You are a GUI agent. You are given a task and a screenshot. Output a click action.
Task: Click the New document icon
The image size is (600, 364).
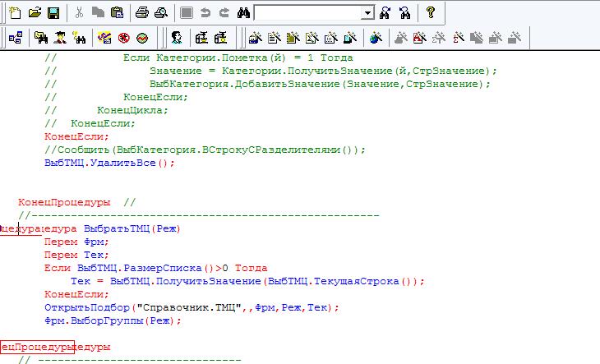(x=16, y=12)
